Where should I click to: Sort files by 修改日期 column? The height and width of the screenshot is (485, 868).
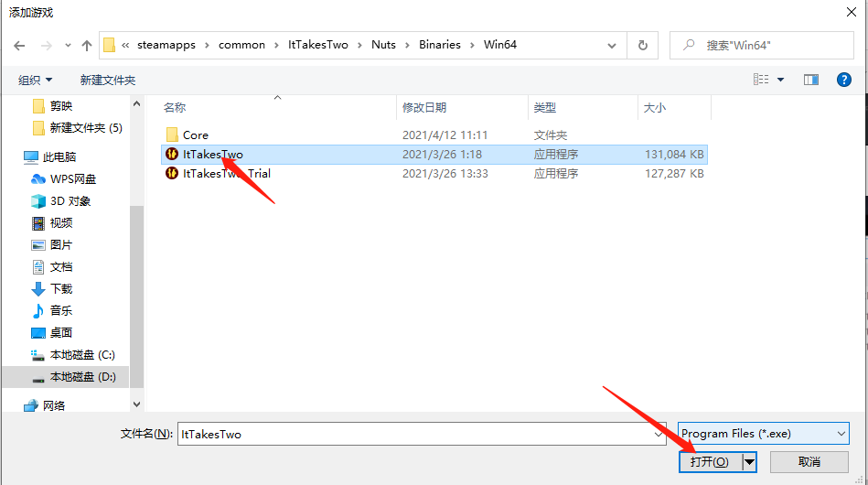[424, 107]
